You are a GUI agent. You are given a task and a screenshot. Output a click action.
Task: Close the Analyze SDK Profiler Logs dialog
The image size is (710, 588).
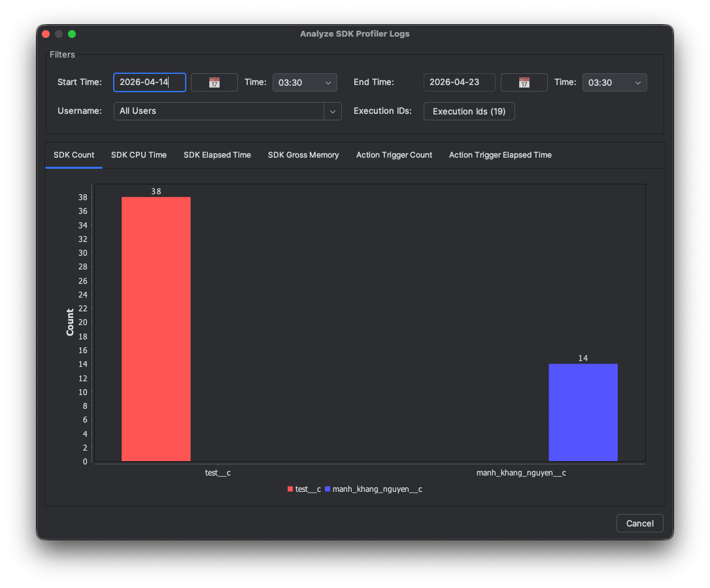pos(46,34)
